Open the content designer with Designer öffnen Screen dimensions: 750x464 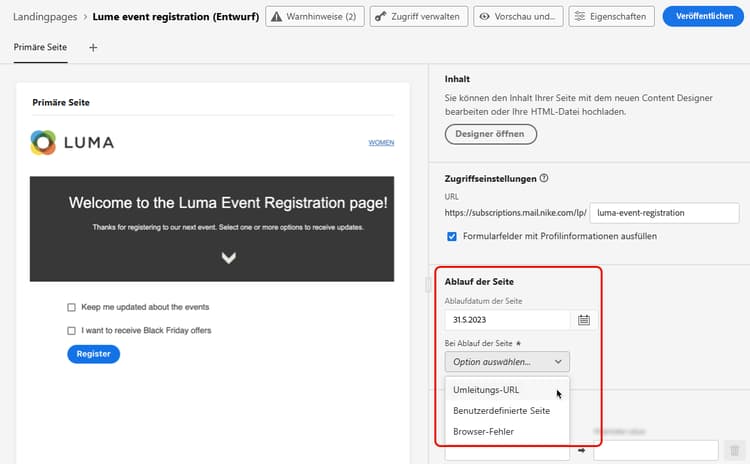[x=491, y=134]
